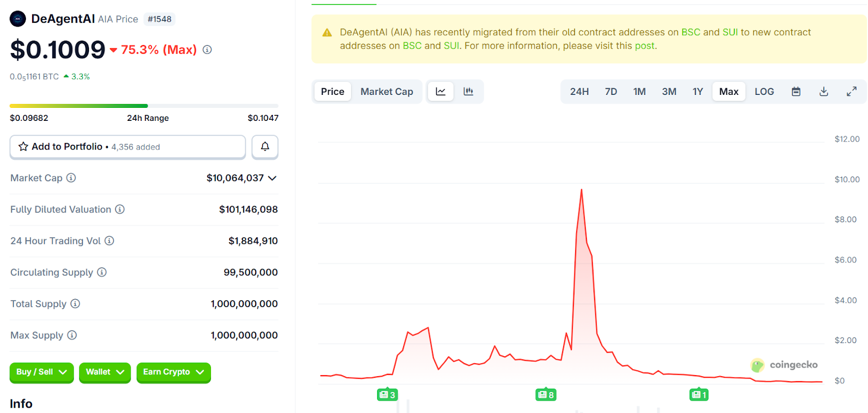This screenshot has width=868, height=413.
Task: Open the Wallet dropdown
Action: (105, 372)
